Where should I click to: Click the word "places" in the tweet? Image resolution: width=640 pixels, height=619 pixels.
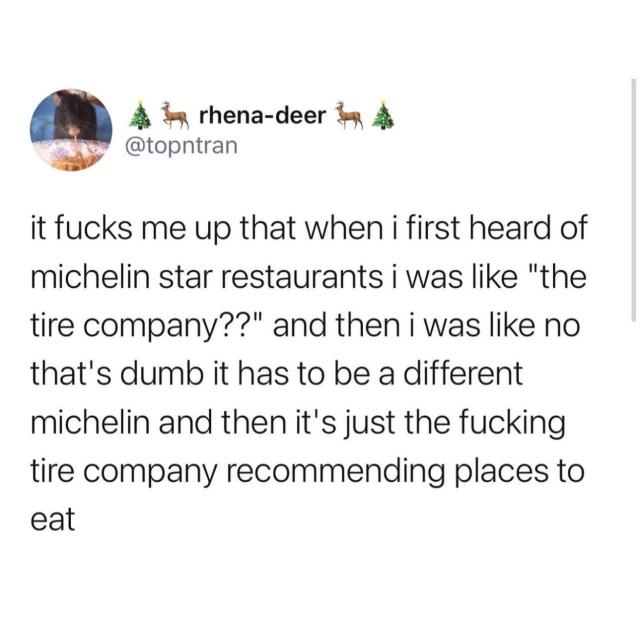pyautogui.click(x=501, y=472)
